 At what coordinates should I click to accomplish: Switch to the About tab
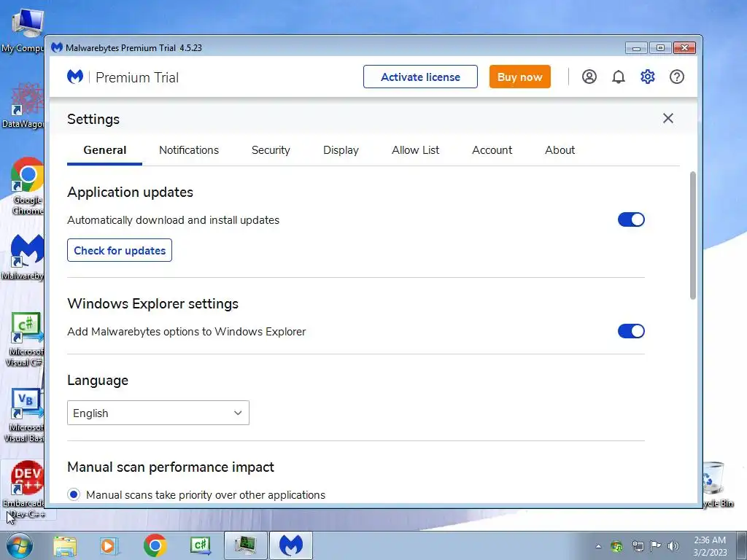pyautogui.click(x=560, y=150)
